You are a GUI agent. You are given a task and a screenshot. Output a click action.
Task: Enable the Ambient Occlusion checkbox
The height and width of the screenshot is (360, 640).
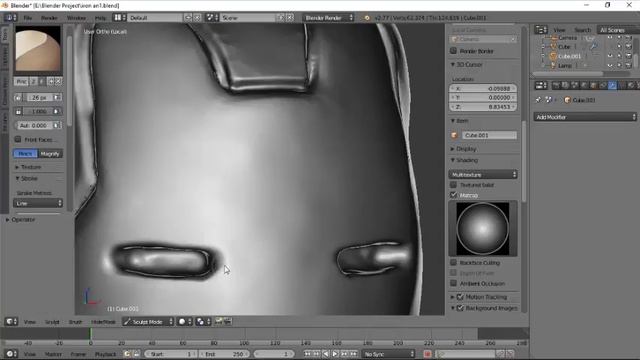(453, 283)
